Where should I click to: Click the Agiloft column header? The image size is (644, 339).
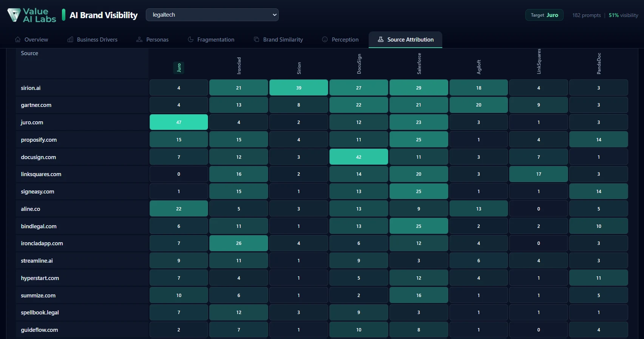[x=479, y=67]
